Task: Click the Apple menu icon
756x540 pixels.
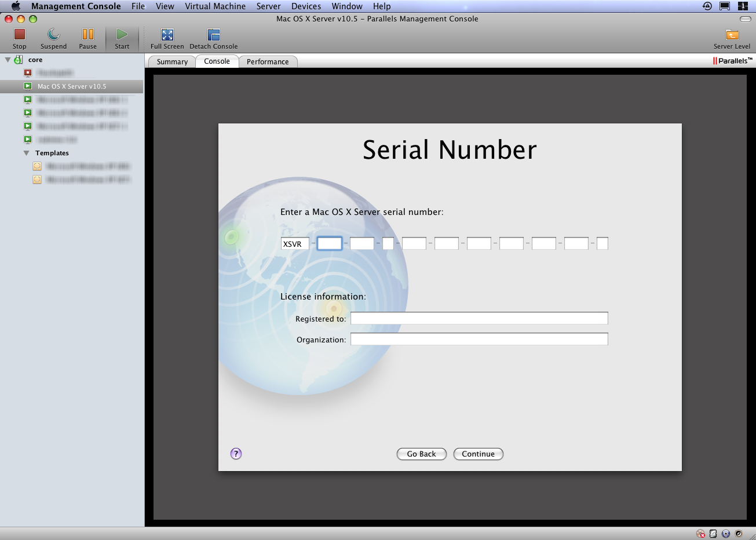Action: (x=16, y=6)
